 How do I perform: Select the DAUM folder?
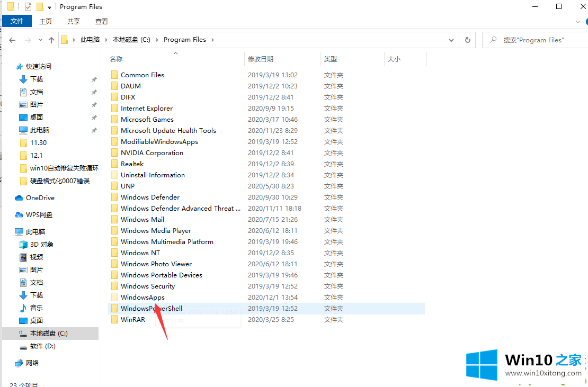point(131,86)
